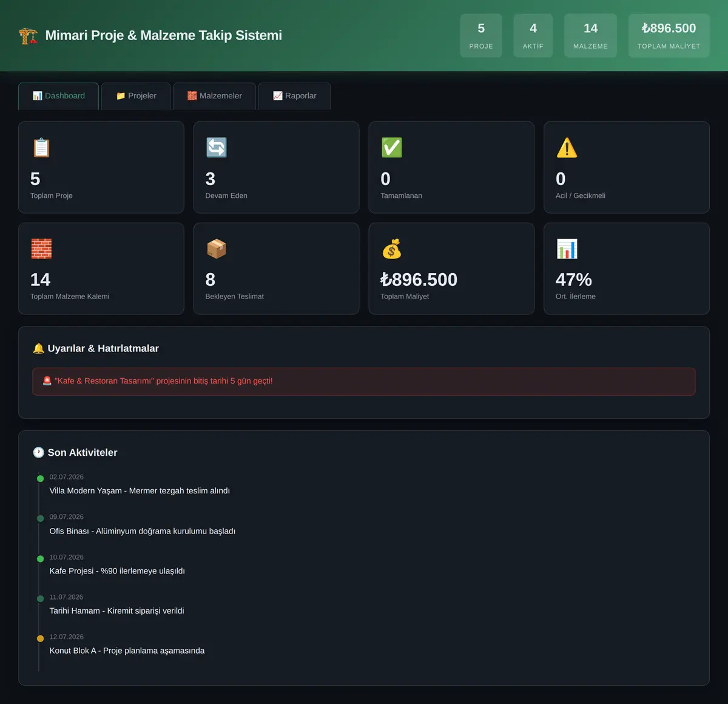The width and height of the screenshot is (728, 704).
Task: Click the money bag icon above Toplam Maliyet
Action: pyautogui.click(x=391, y=249)
